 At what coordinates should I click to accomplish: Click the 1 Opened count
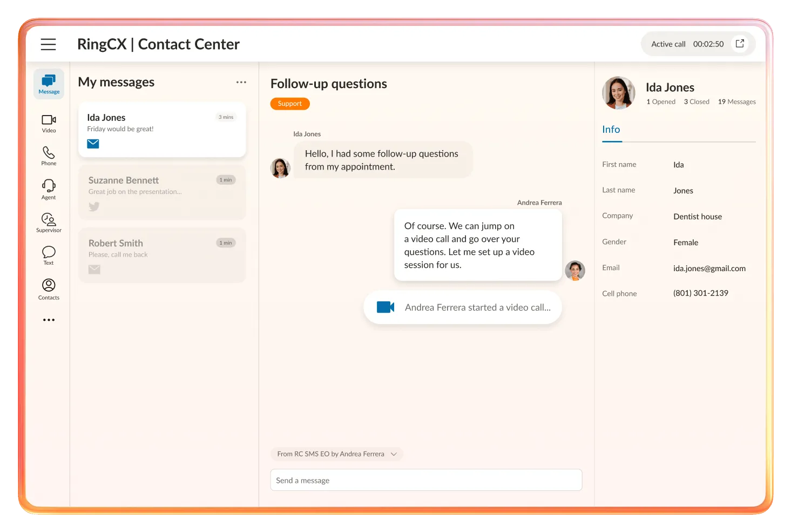[x=661, y=102]
